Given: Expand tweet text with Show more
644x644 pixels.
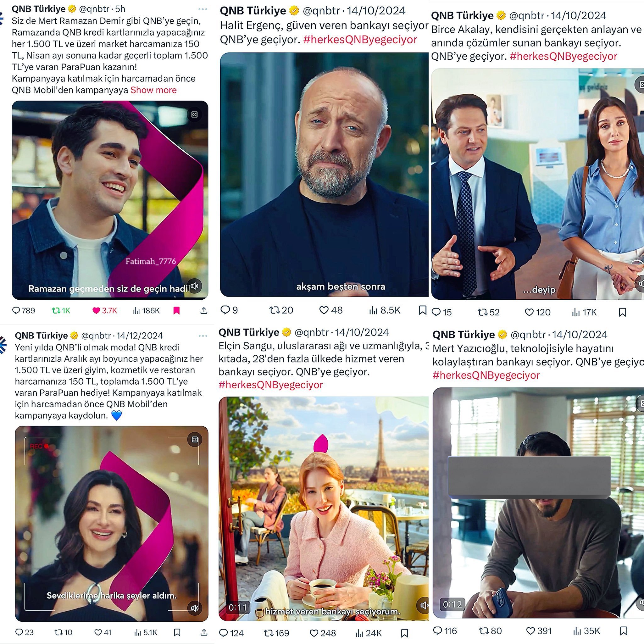Looking at the screenshot, I should [x=153, y=90].
